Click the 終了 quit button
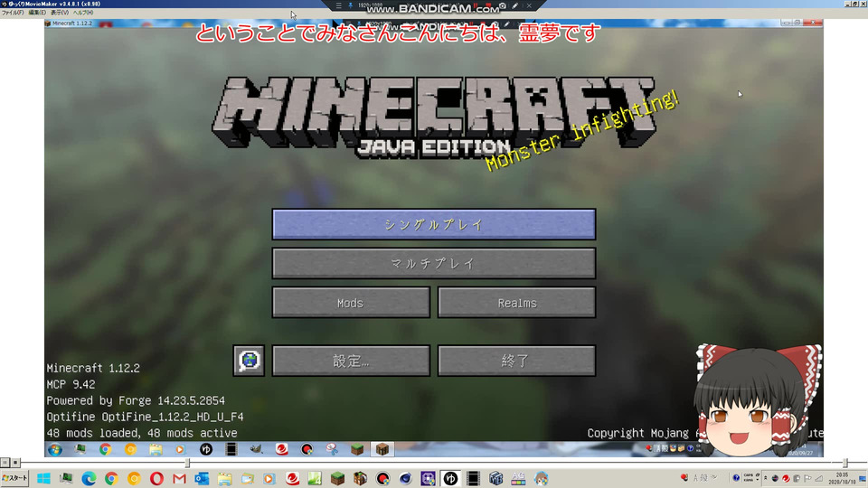 point(516,361)
